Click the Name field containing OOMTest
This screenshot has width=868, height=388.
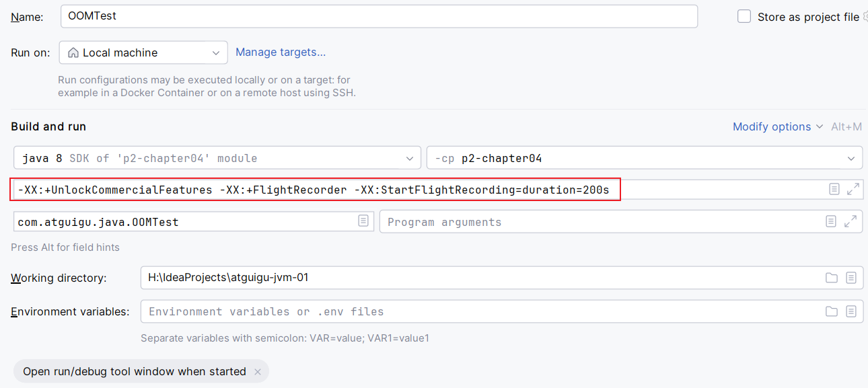[x=378, y=16]
